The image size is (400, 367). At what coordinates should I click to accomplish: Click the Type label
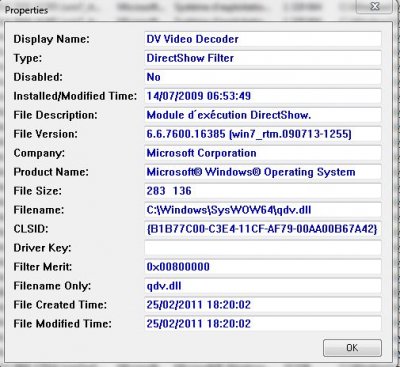tap(28, 58)
